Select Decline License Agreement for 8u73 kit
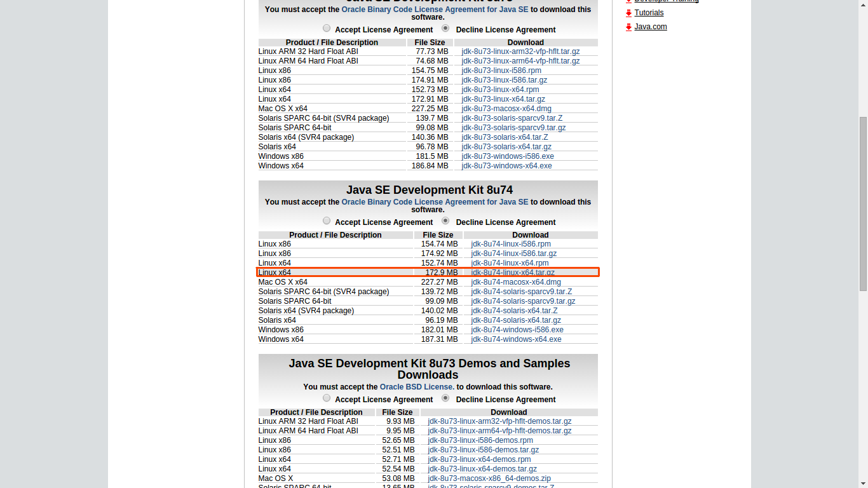 tap(445, 29)
